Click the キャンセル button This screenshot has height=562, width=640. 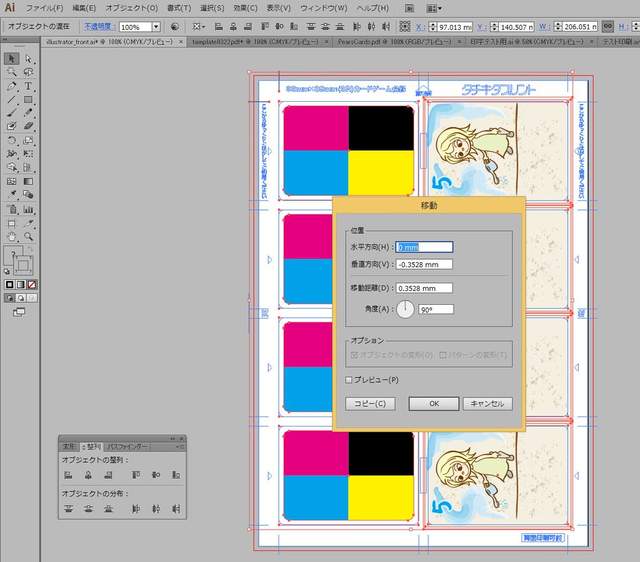tap(488, 404)
